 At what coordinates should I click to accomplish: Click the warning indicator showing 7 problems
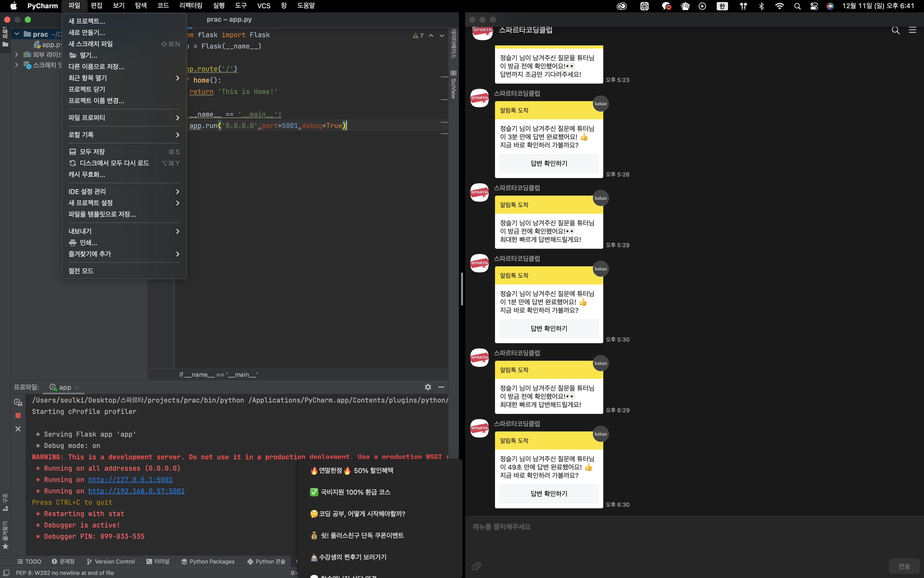point(418,36)
